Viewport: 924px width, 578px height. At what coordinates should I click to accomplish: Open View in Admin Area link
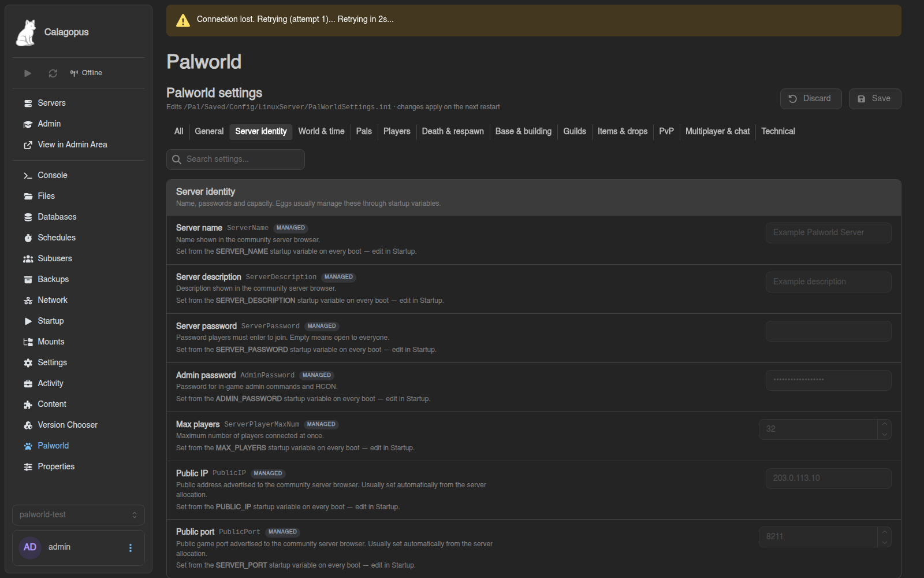tap(79, 144)
